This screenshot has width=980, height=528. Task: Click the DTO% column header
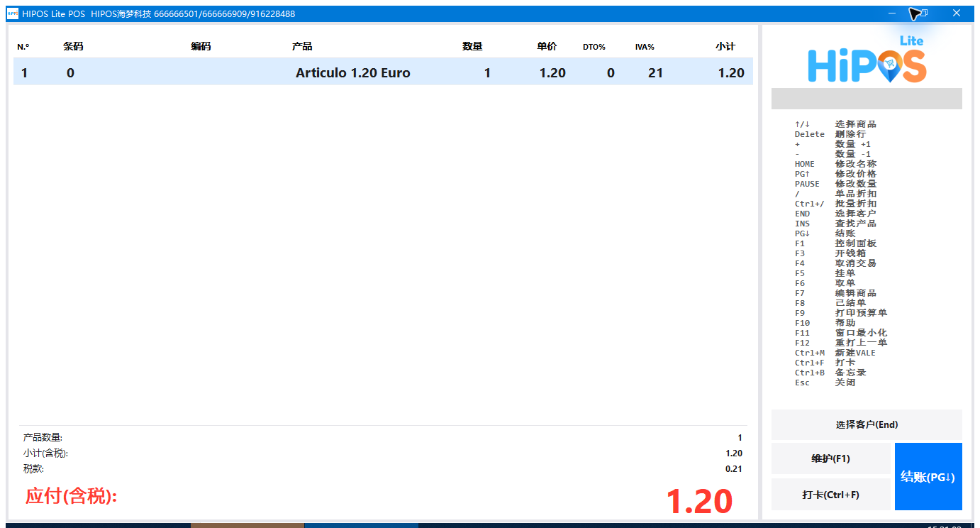(594, 47)
